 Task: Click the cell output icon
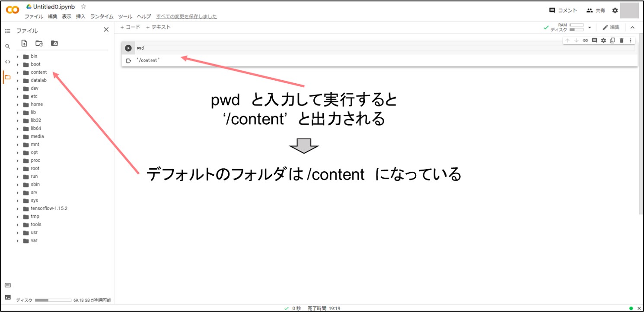pos(128,61)
